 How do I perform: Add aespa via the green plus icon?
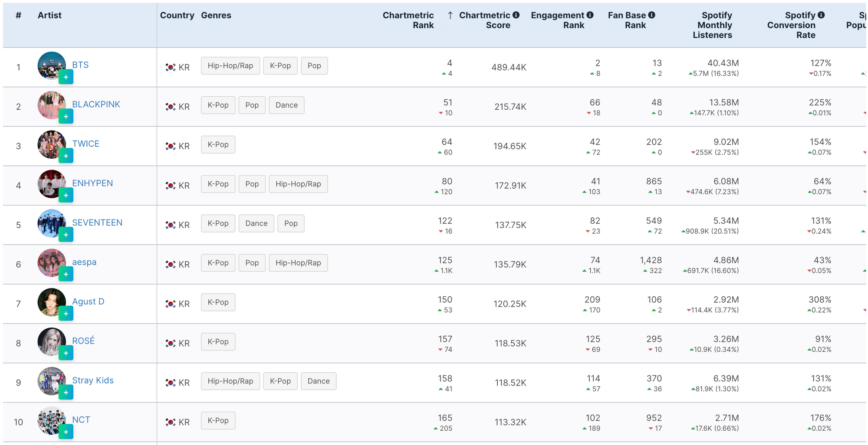click(x=66, y=275)
